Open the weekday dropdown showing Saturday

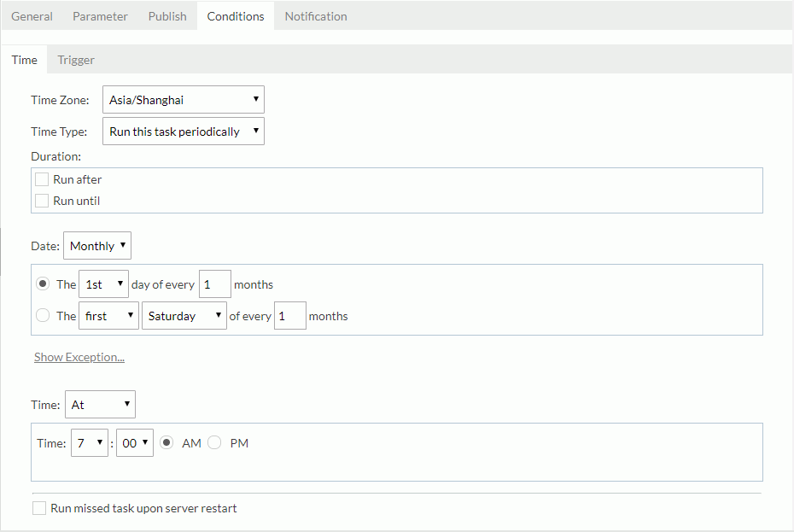(x=184, y=315)
